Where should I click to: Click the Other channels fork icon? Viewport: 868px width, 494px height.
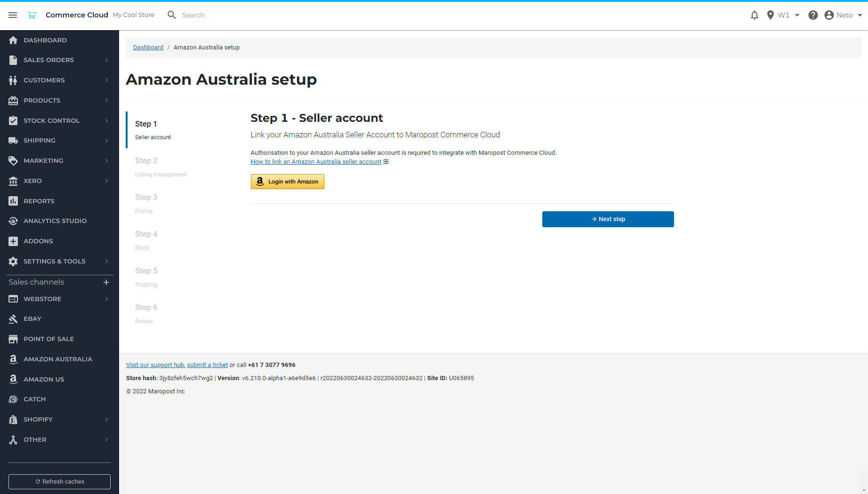tap(13, 439)
